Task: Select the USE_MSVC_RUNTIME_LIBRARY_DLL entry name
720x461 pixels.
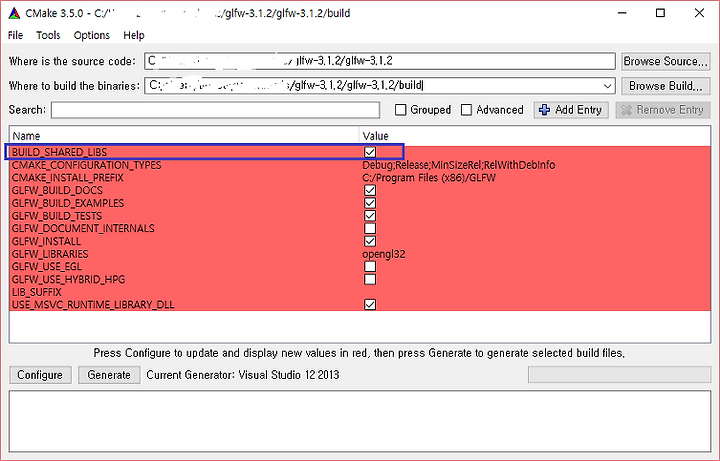Action: pos(93,304)
